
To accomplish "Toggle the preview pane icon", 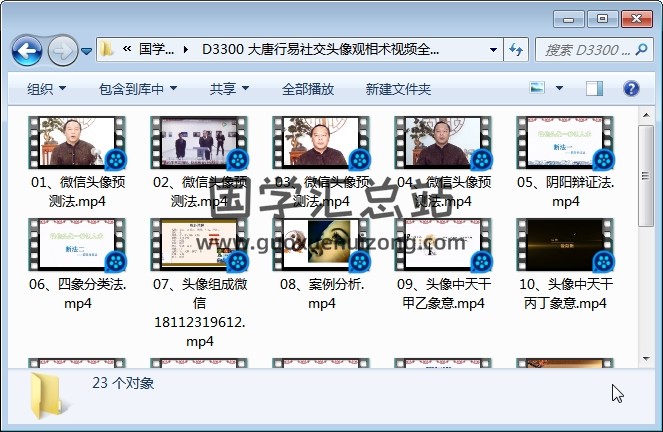I will click(594, 88).
